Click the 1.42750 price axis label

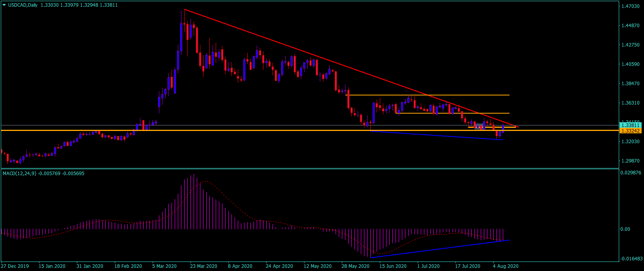630,45
